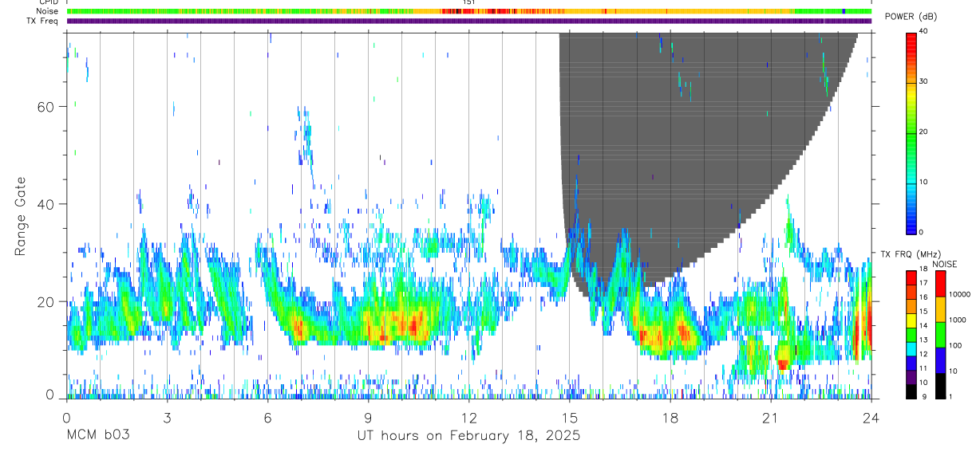Click the '18' hour tick on the time axis
This screenshot has width=980, height=452.
tap(670, 417)
